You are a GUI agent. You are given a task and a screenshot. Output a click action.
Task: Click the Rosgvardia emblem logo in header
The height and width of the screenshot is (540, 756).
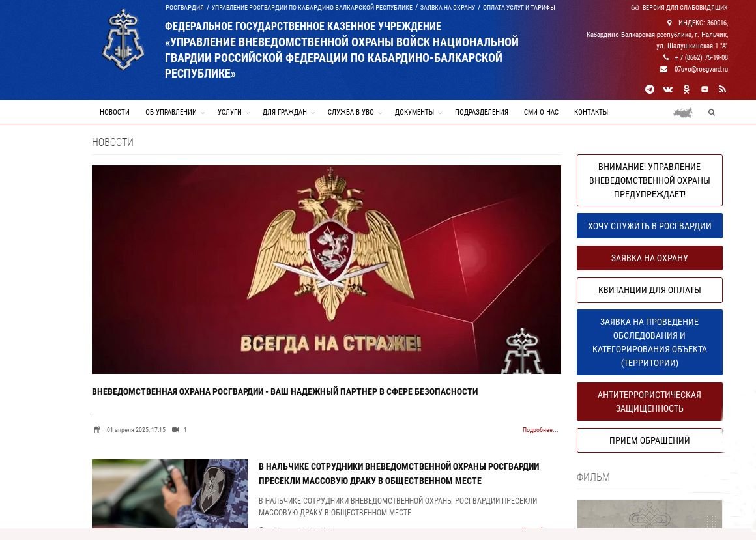[x=123, y=40]
